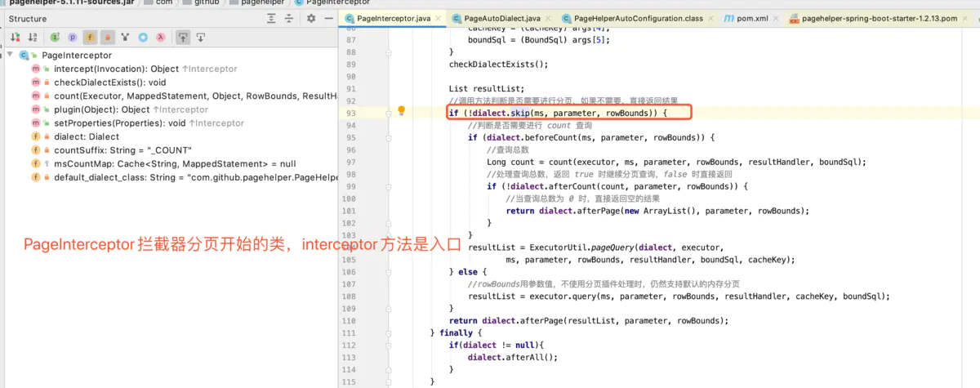This screenshot has height=388, width=980.
Task: Select intercept(Invocation) method in Structure tree
Action: 102,69
